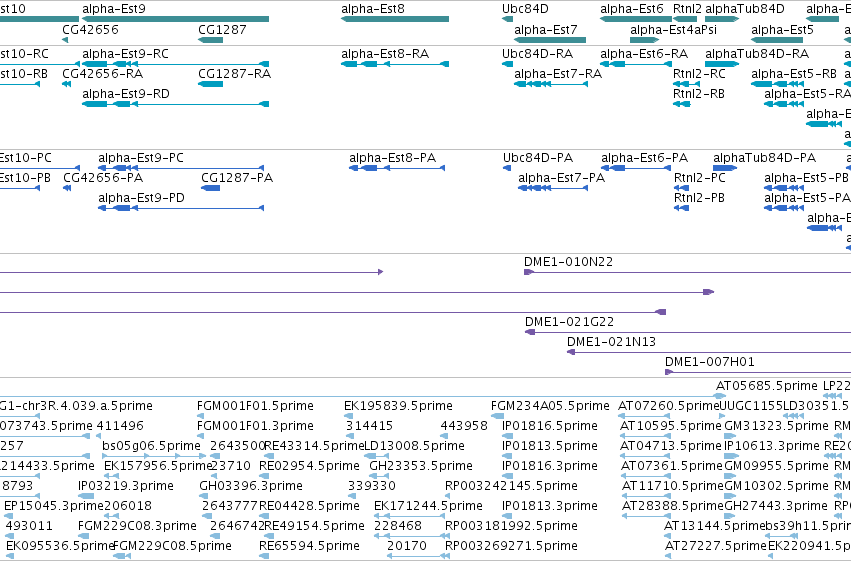Click the FGM234A05.5prime EST label
The width and height of the screenshot is (851, 561).
(x=550, y=406)
